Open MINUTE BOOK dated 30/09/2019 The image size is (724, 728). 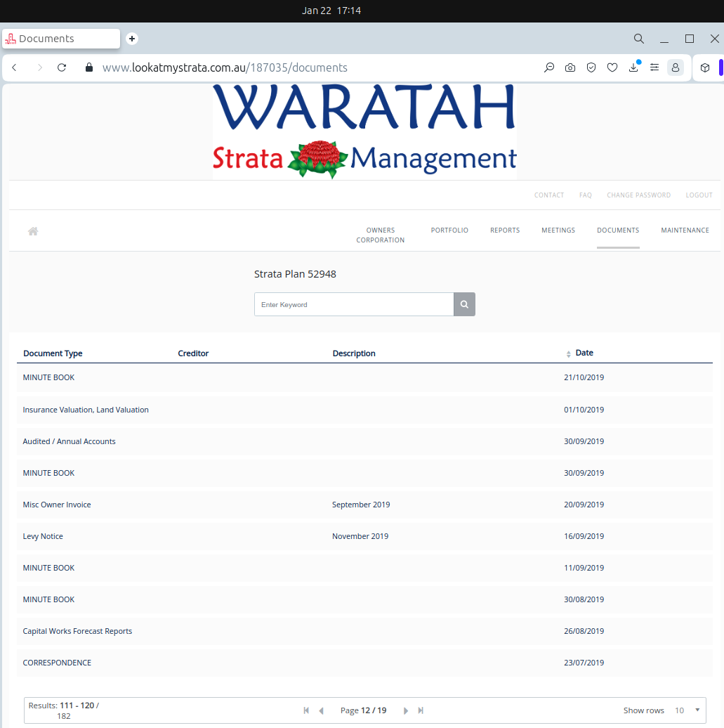pos(364,473)
